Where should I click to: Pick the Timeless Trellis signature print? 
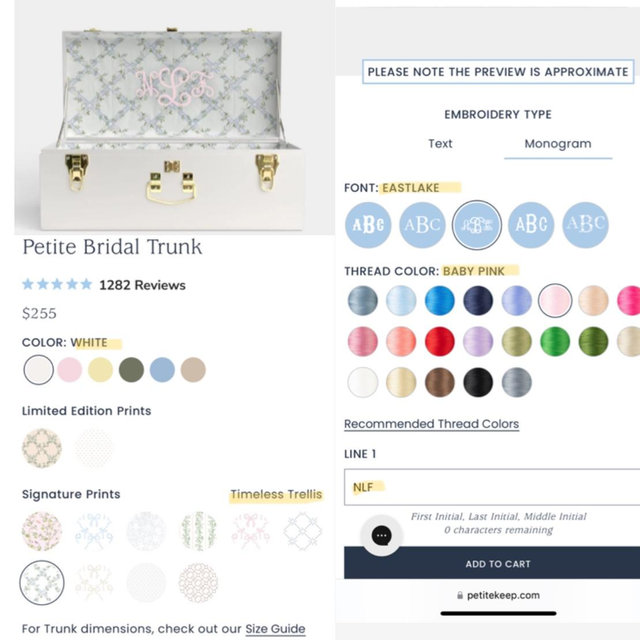(42, 582)
